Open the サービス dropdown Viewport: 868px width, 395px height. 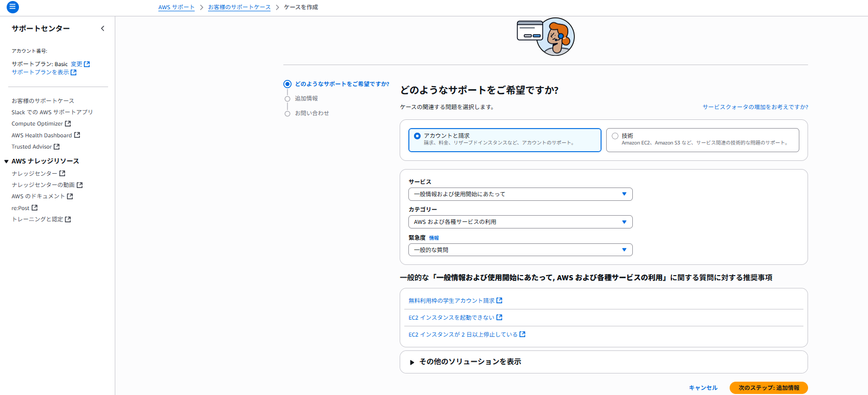pyautogui.click(x=521, y=194)
